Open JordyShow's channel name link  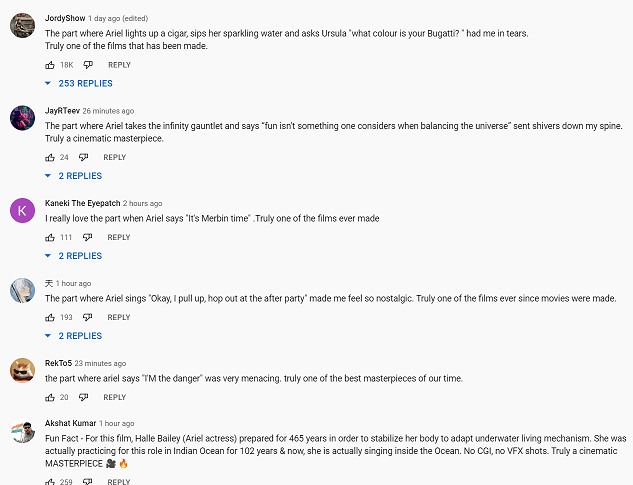65,18
